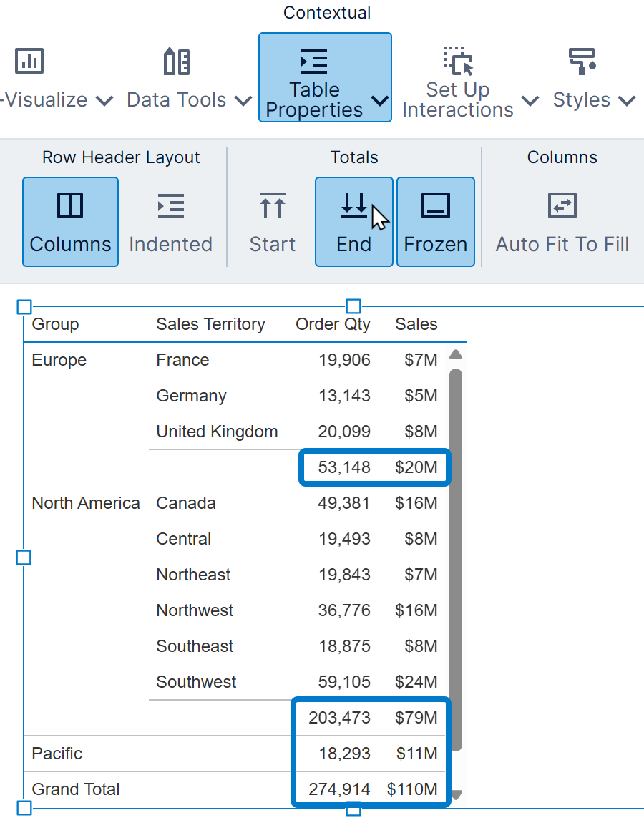Select the Grand Total row in the table
Image resolution: width=644 pixels, height=833 pixels.
click(x=76, y=789)
